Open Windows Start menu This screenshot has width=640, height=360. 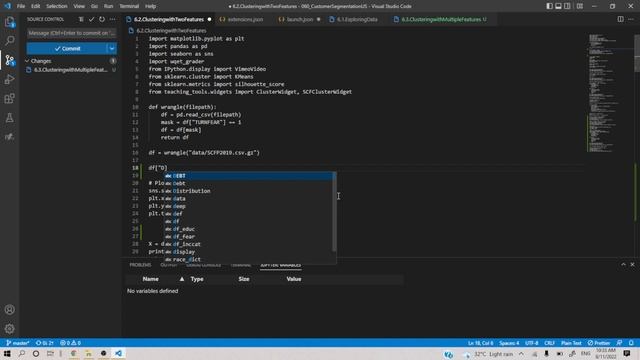click(7, 353)
